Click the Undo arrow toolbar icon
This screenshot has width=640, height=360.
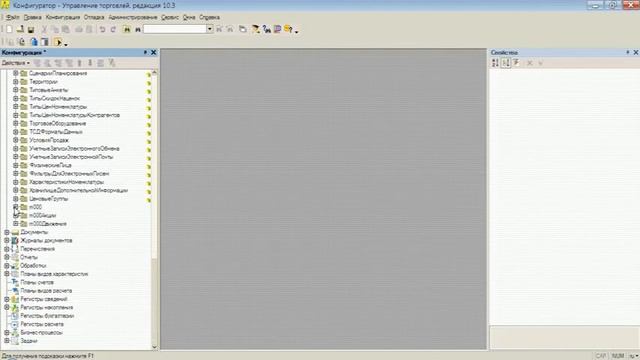coord(102,29)
